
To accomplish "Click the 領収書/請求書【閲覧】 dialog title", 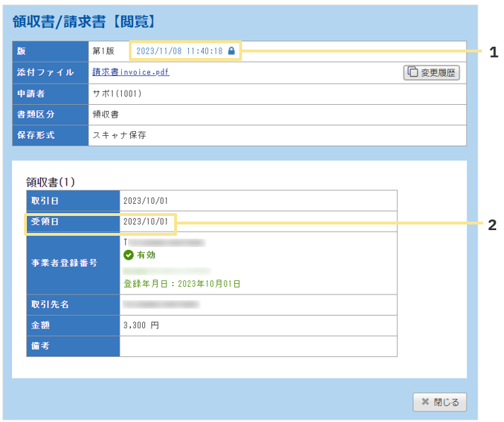I will (84, 22).
